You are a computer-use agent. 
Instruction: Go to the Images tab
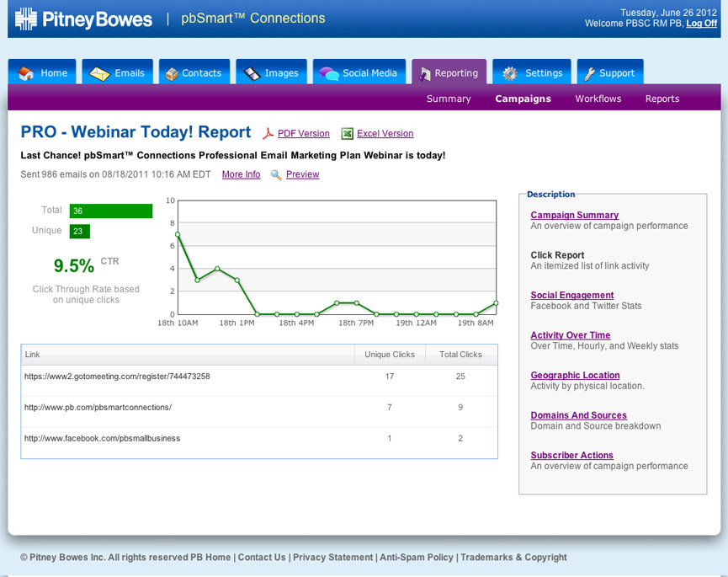click(271, 72)
